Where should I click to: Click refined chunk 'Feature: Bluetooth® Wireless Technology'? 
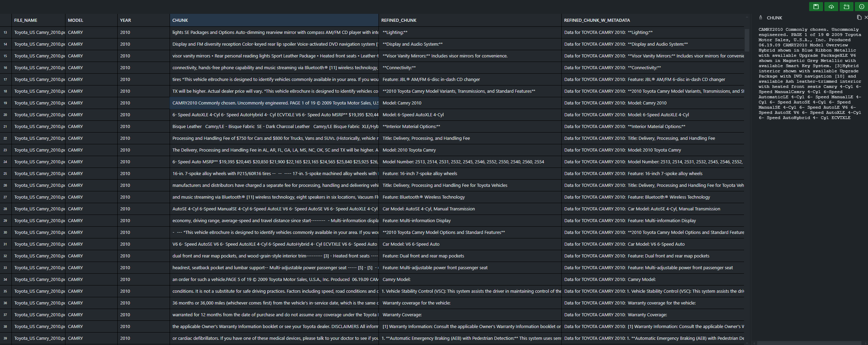tap(470, 197)
